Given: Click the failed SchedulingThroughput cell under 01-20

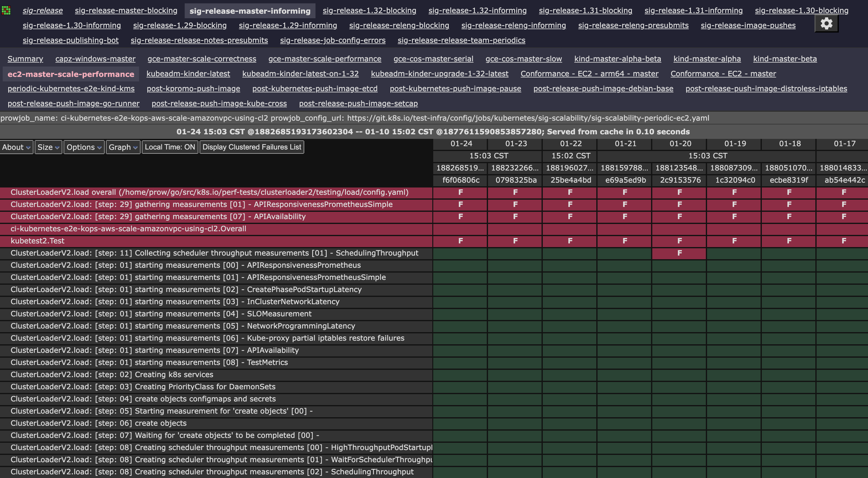Looking at the screenshot, I should pos(679,253).
